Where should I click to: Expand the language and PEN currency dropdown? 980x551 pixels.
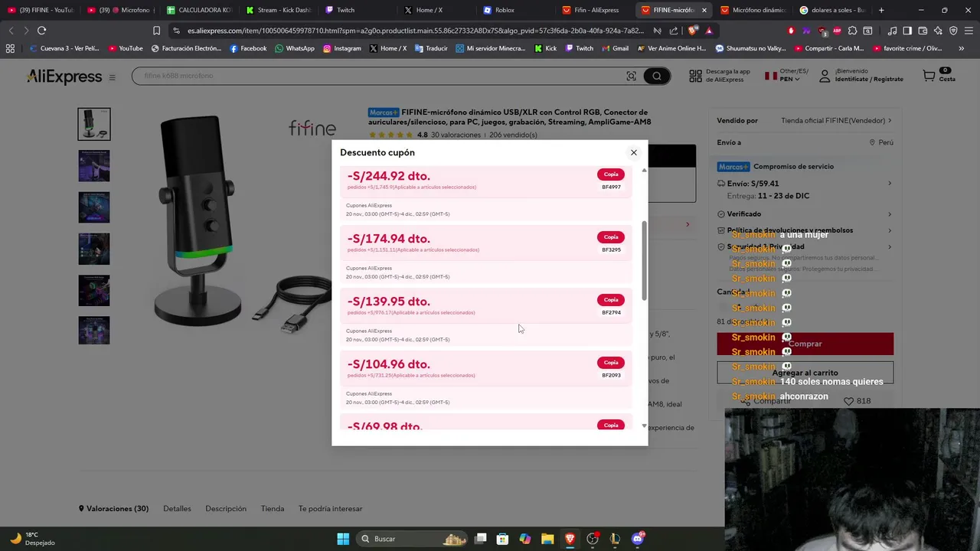[x=786, y=76]
